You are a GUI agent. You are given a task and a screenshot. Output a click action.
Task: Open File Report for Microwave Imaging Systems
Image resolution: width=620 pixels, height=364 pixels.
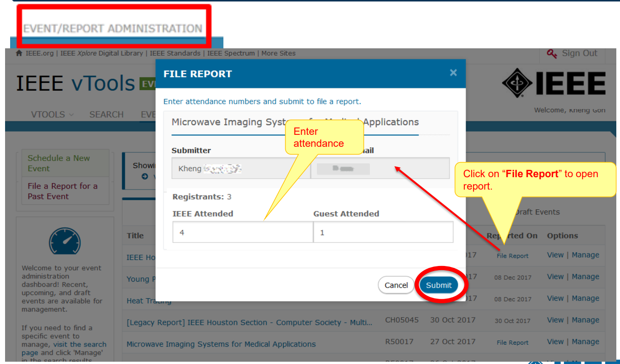pos(513,342)
